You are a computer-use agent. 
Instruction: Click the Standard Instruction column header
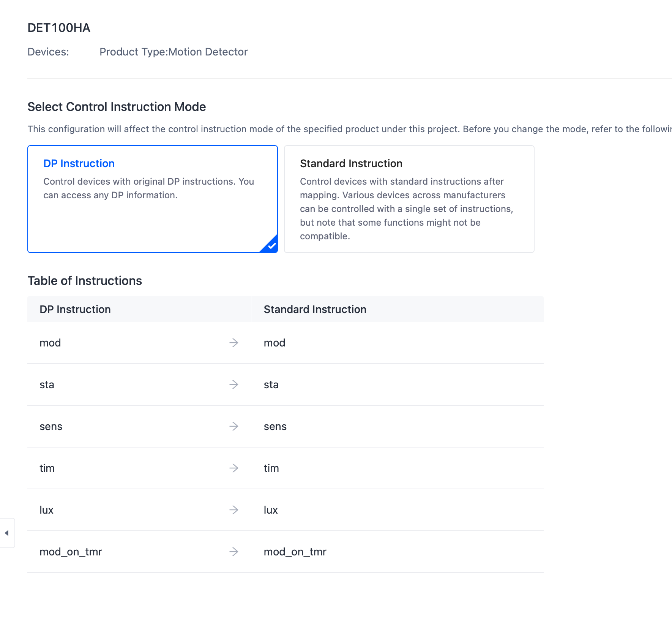tap(398, 309)
